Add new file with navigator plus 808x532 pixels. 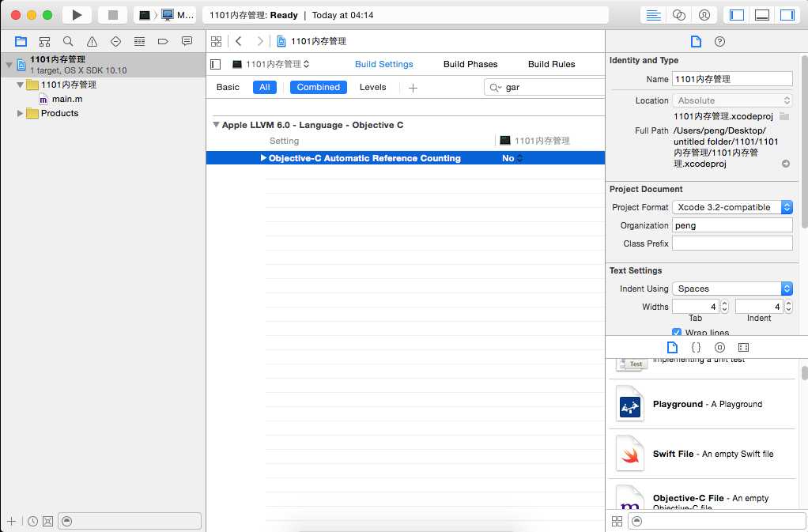coord(11,521)
